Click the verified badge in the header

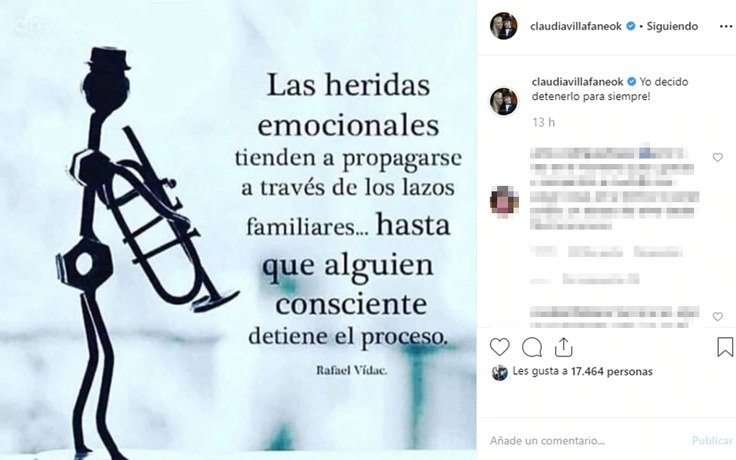point(631,26)
